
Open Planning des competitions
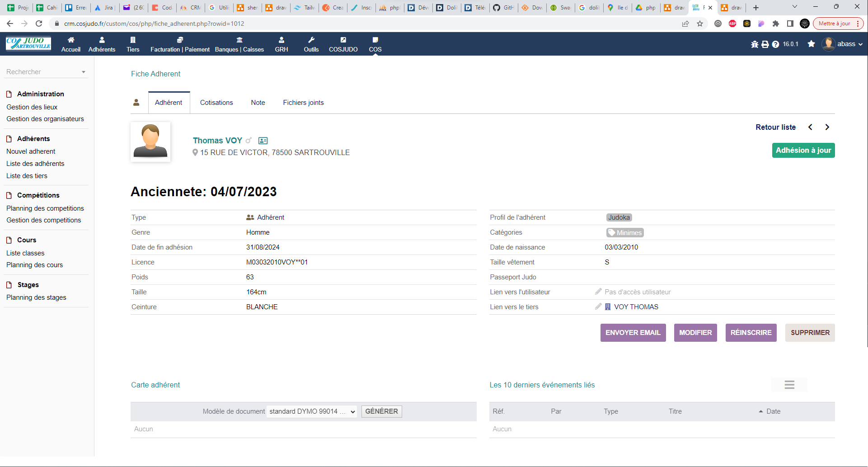45,208
